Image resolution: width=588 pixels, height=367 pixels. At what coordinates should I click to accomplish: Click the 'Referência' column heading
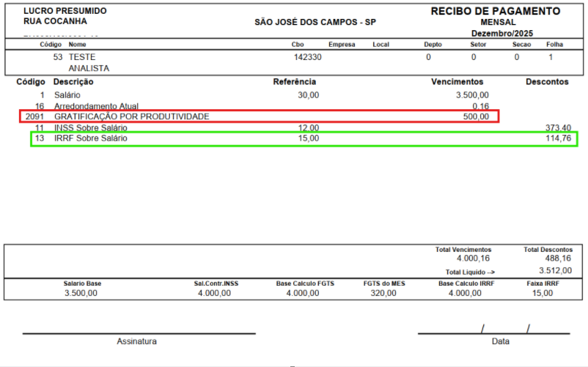pyautogui.click(x=295, y=81)
